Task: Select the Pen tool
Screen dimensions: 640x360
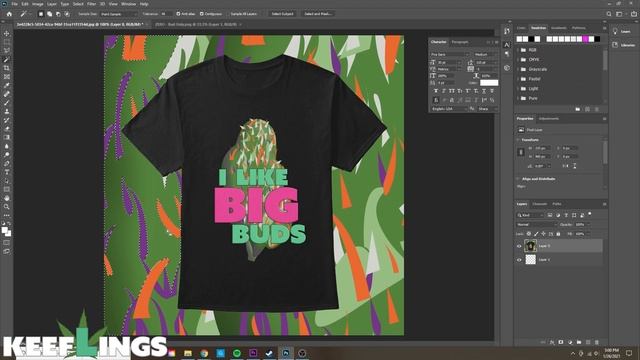Action: click(7, 163)
